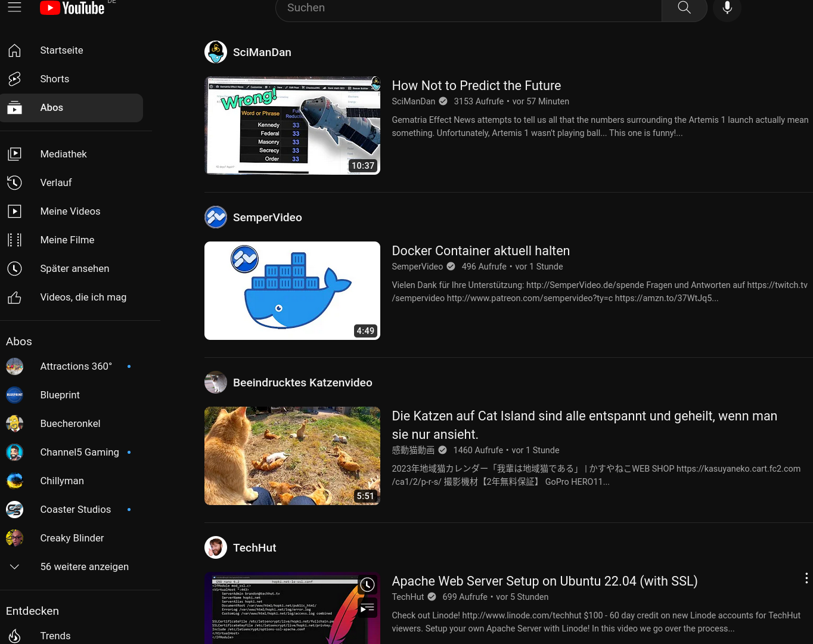
Task: Click the Meine Videos icon
Action: tap(14, 212)
